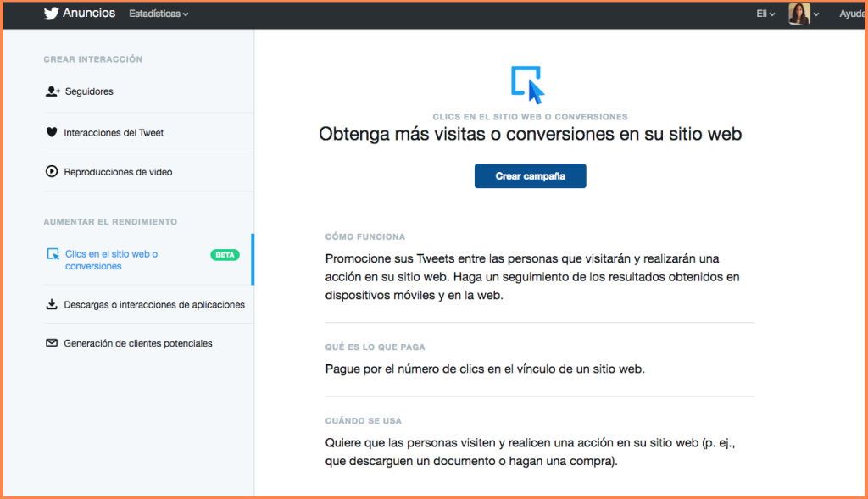Select the follower-add icon beside Seguidores

(x=52, y=91)
